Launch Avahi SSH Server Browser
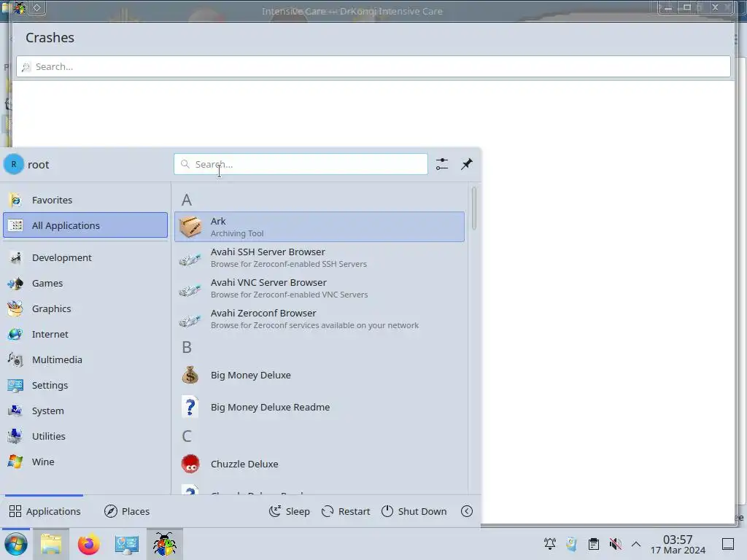This screenshot has height=560, width=747. pos(320,257)
